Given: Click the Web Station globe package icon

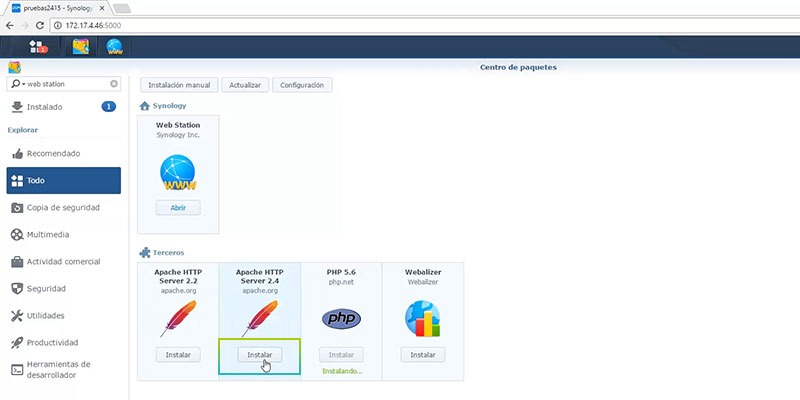Looking at the screenshot, I should click(x=178, y=172).
